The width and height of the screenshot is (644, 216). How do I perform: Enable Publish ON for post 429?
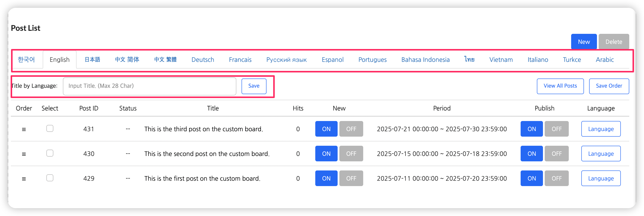[531, 178]
